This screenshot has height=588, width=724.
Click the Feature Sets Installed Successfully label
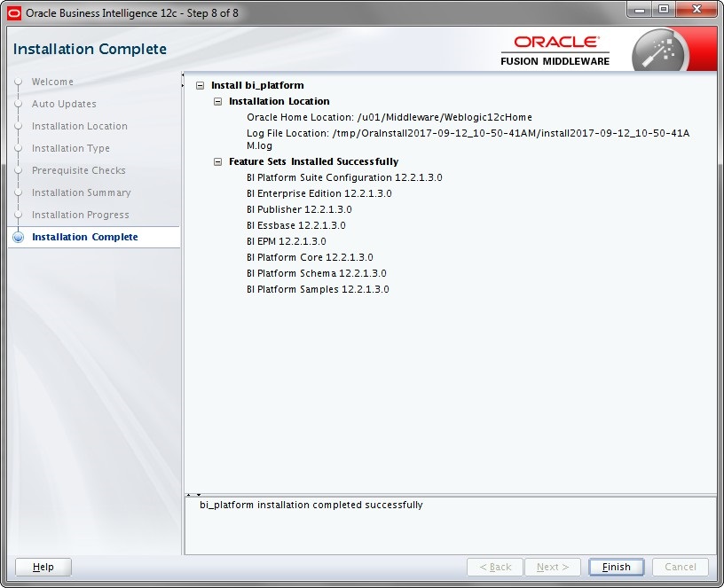(x=313, y=161)
